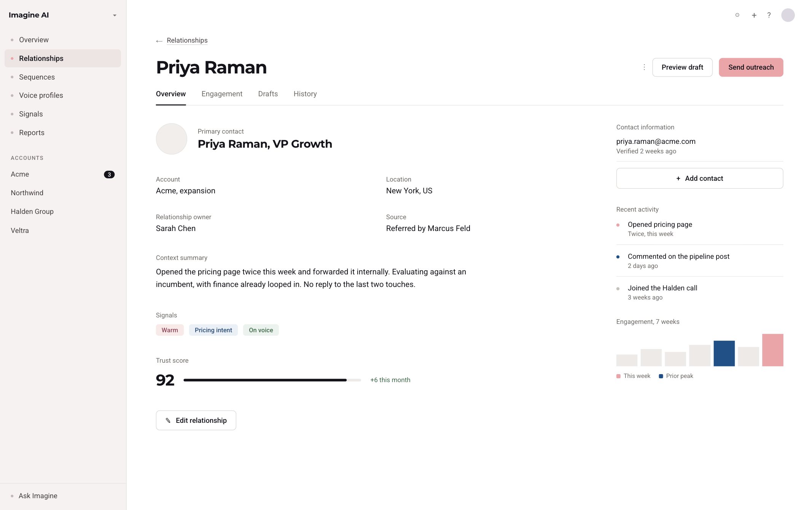812x510 pixels.
Task: Click the Edit relationship button
Action: point(196,420)
